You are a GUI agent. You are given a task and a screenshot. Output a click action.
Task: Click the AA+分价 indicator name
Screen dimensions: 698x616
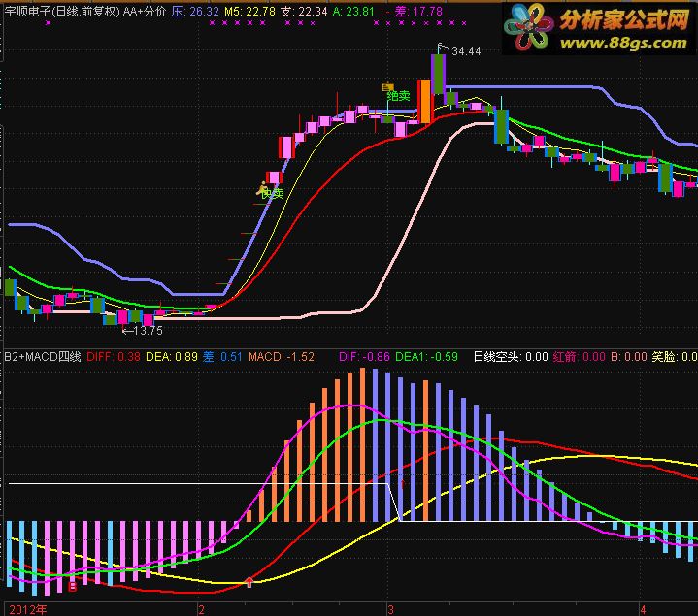pos(145,11)
